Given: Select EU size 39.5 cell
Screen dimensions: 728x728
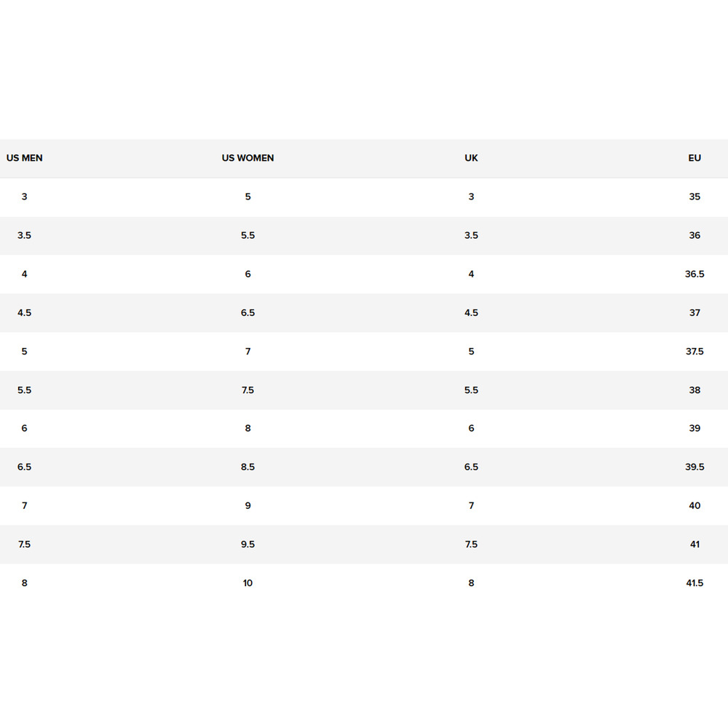Looking at the screenshot, I should pos(695,467).
